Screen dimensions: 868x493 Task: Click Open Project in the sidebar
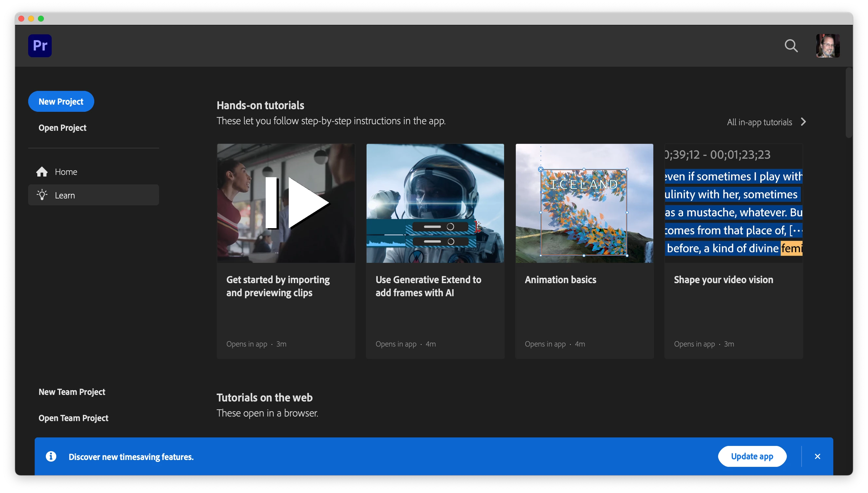point(63,128)
